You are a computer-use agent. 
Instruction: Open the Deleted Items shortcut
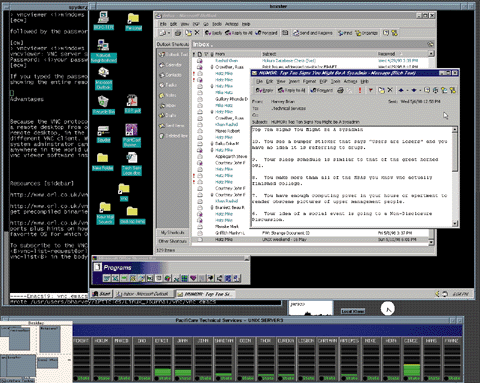[x=173, y=136]
